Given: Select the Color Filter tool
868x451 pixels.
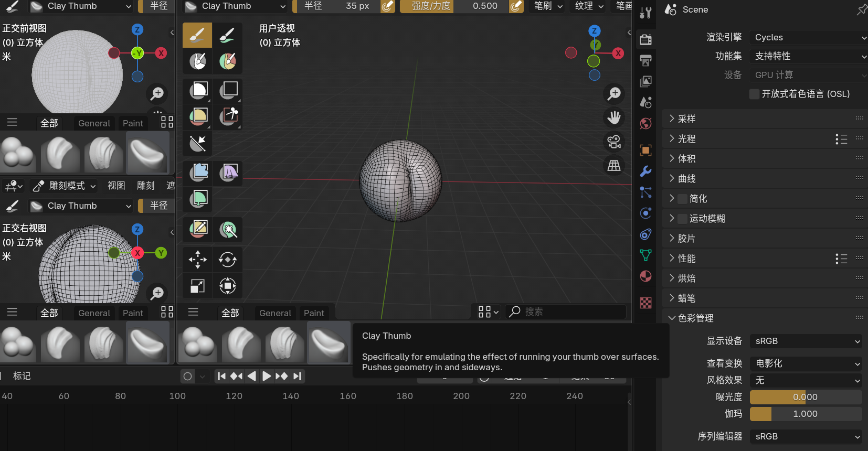Looking at the screenshot, I should point(197,199).
